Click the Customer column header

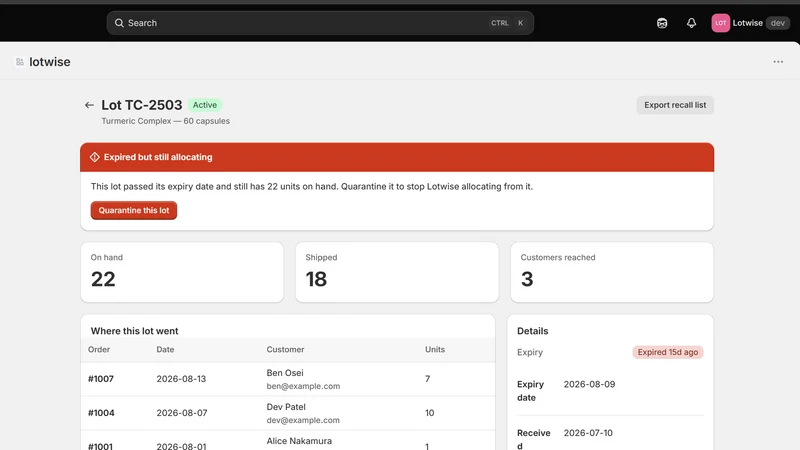point(285,349)
